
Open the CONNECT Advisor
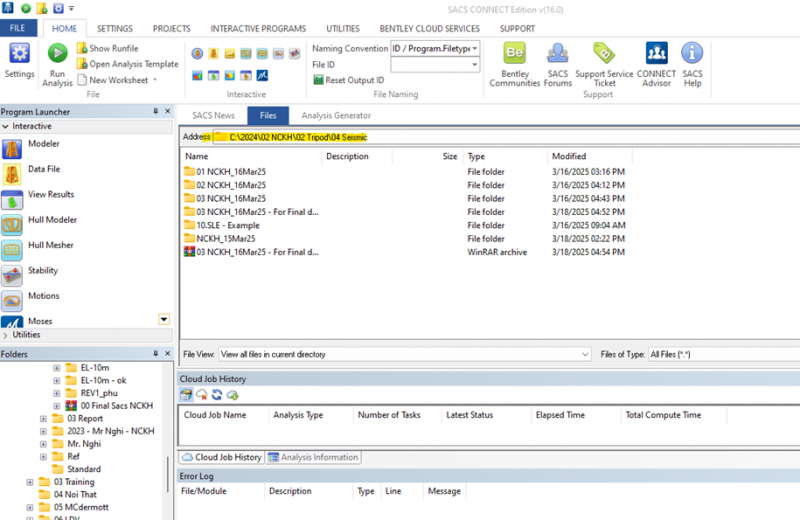[656, 65]
